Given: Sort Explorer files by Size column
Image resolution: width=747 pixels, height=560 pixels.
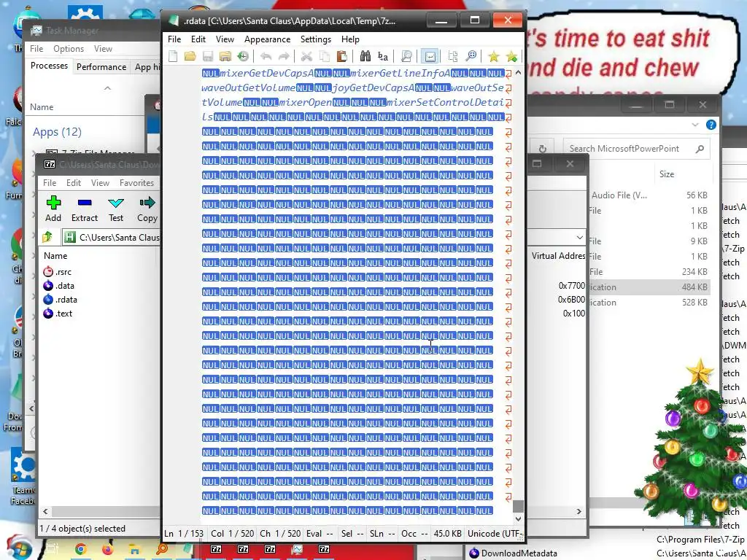Looking at the screenshot, I should [x=667, y=174].
